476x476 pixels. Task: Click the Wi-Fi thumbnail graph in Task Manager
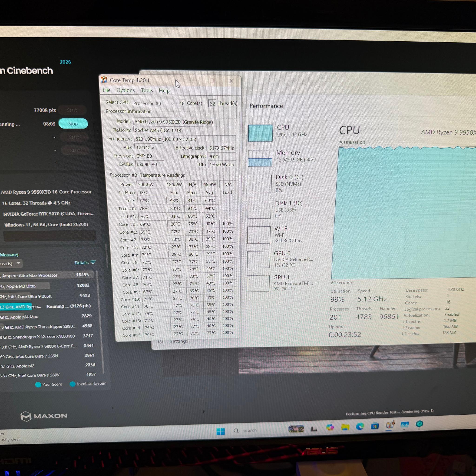[x=259, y=235]
